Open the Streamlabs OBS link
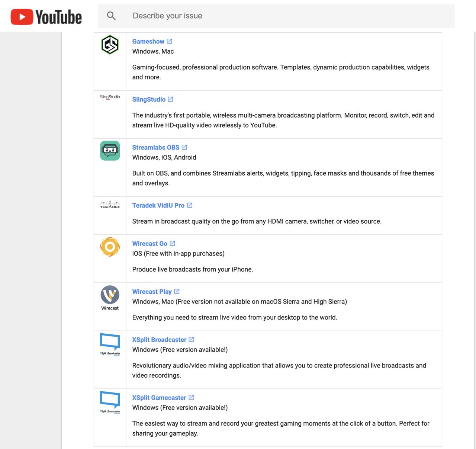The image size is (476, 449). coord(156,147)
